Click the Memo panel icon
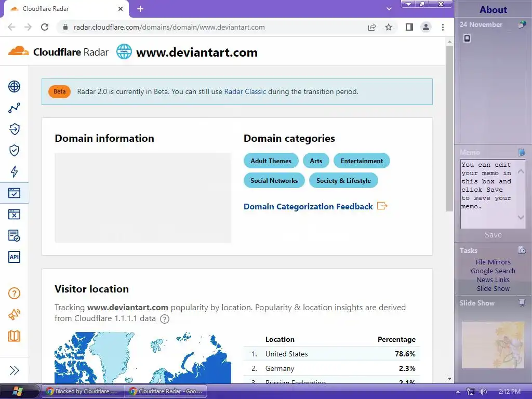 click(522, 152)
